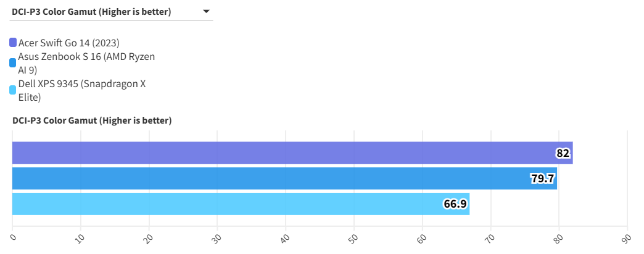Click the Acer Swift Go 14 purple swatch
This screenshot has width=644, height=254.
13,43
